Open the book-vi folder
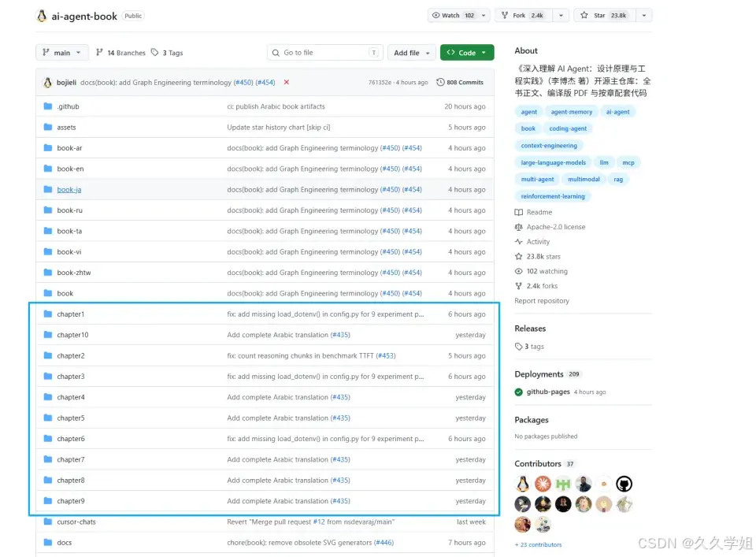Screen dimensions: 756x557 tap(69, 252)
